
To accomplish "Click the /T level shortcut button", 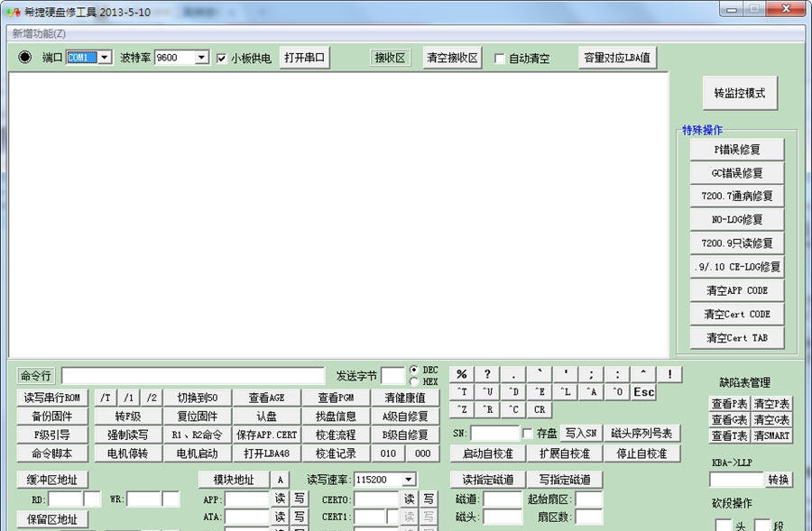I will 106,398.
